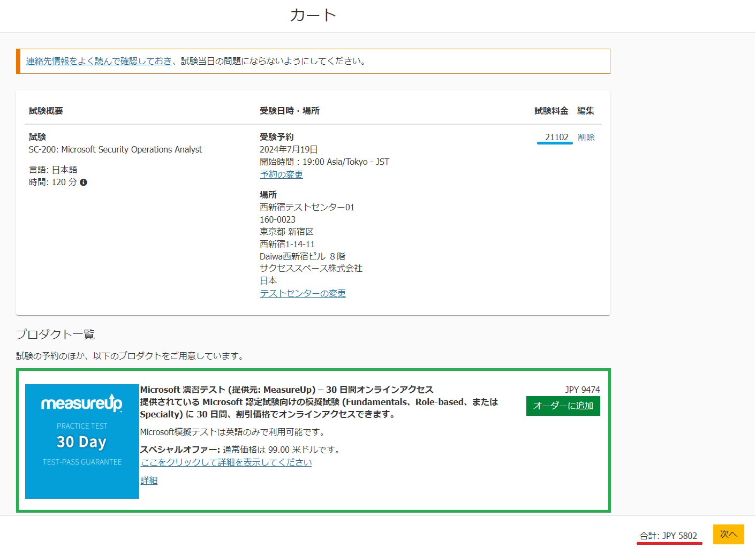Click the address line 西新宿1-14-11
Screen dimensions: 756x548
click(x=288, y=244)
